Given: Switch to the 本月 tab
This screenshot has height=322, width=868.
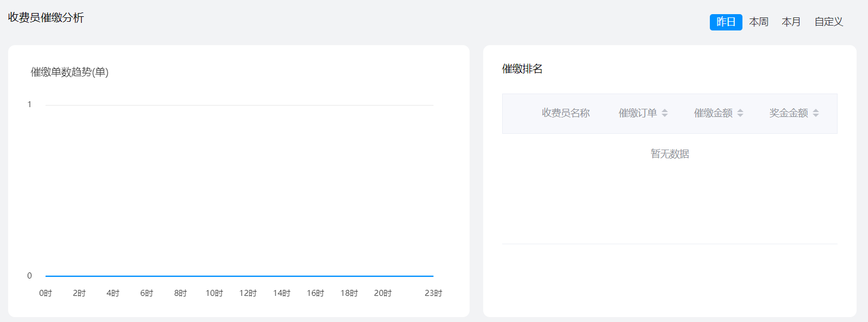Looking at the screenshot, I should 791,22.
